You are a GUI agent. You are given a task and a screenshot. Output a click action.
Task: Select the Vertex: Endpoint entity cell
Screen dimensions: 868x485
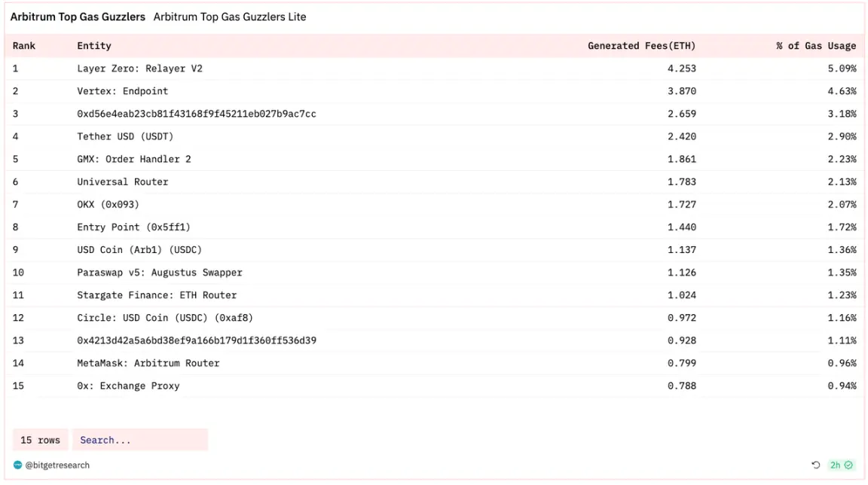[122, 91]
